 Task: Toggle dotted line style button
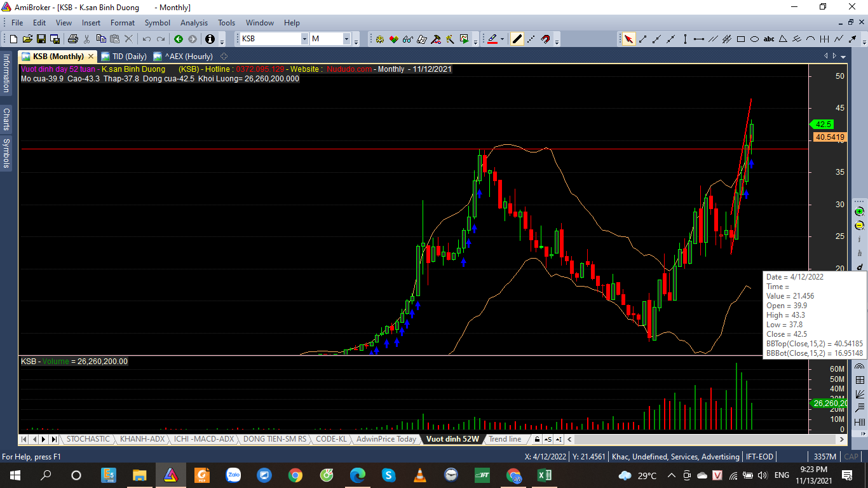(x=531, y=39)
